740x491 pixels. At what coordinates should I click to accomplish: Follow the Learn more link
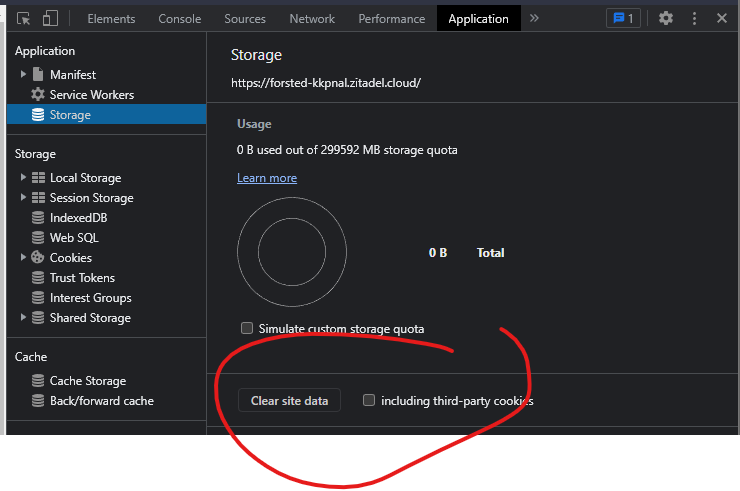[267, 178]
